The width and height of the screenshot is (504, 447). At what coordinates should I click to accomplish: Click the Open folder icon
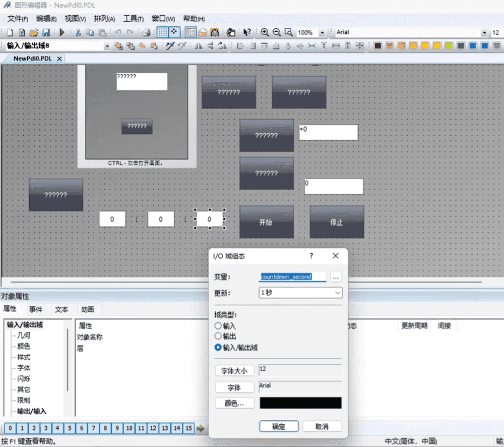click(34, 32)
